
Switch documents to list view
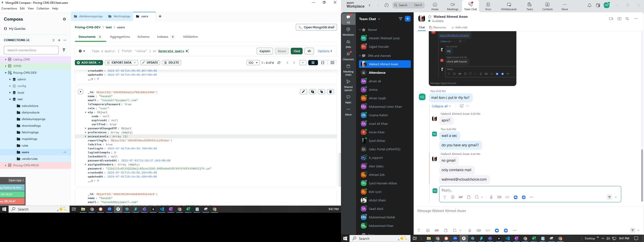point(313,63)
